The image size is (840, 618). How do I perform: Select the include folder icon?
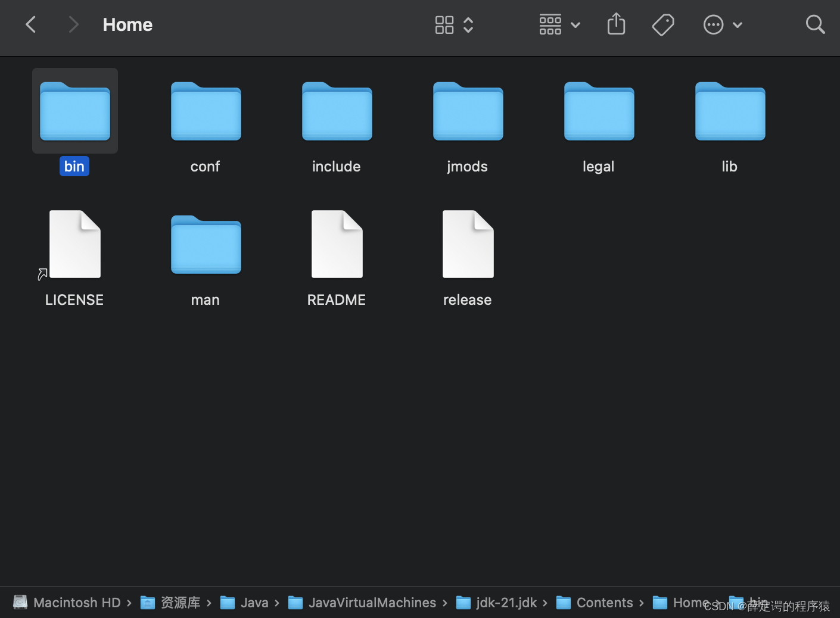(337, 111)
